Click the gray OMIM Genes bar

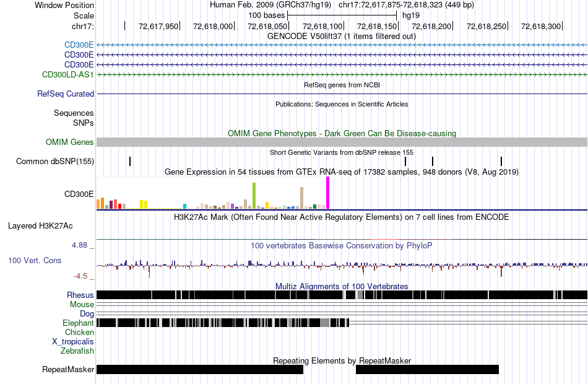[342, 142]
